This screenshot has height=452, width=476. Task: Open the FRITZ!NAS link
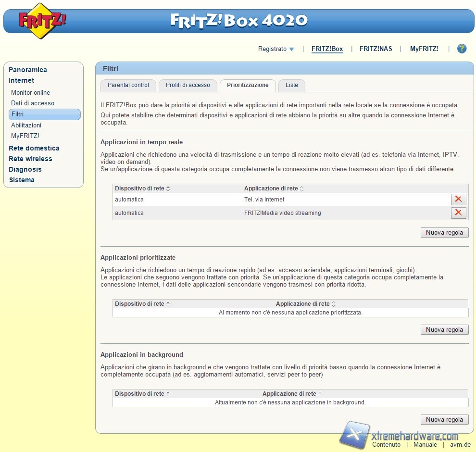click(376, 49)
